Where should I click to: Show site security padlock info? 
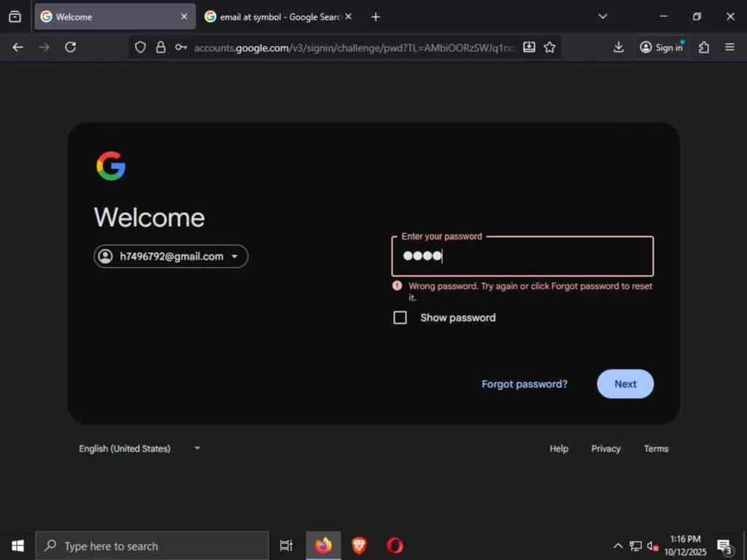pyautogui.click(x=161, y=47)
